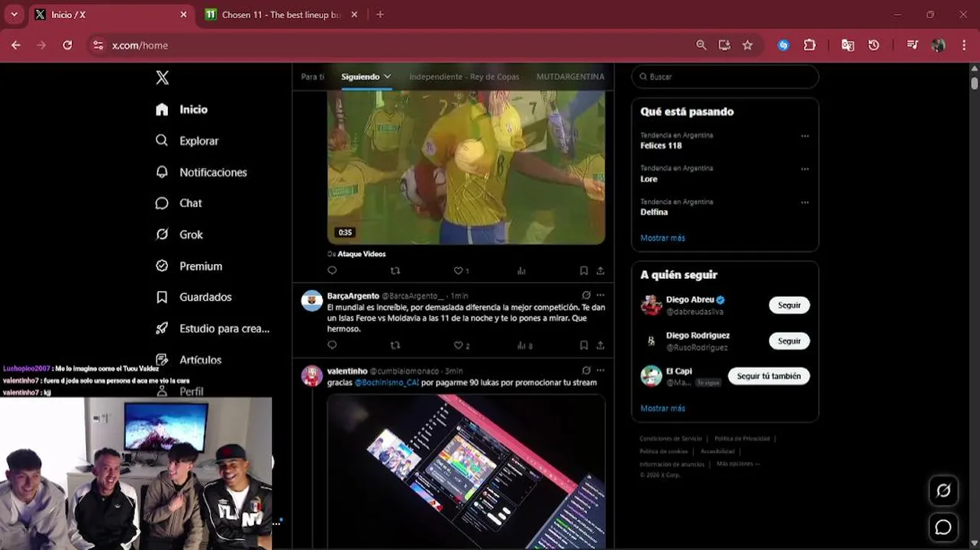980x550 pixels.
Task: Click Mostrar más under Qué está pasando
Action: pyautogui.click(x=662, y=238)
